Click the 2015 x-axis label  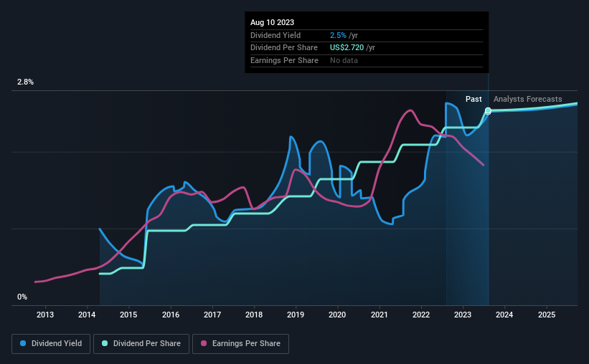128,315
